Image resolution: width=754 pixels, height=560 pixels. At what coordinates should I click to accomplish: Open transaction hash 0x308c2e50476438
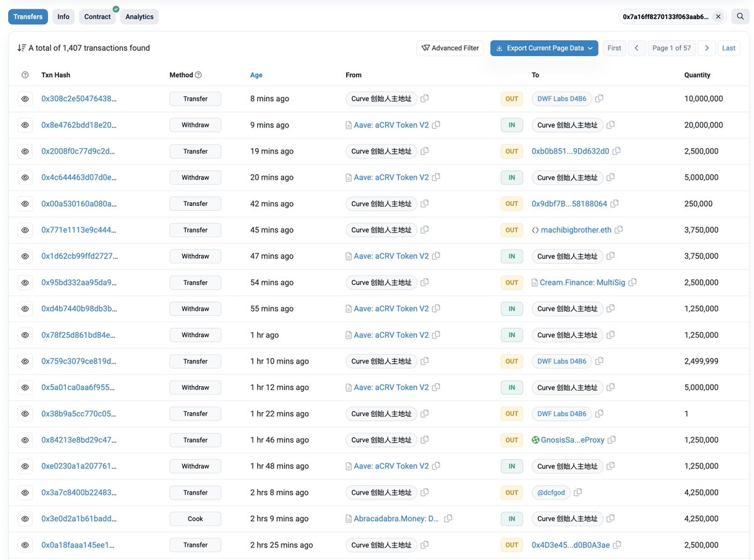pyautogui.click(x=79, y=99)
